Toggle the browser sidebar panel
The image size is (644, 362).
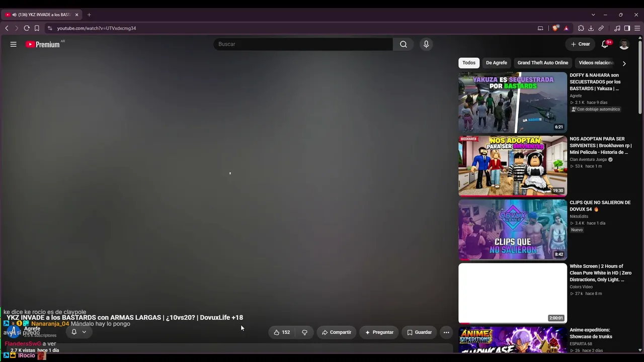(627, 28)
